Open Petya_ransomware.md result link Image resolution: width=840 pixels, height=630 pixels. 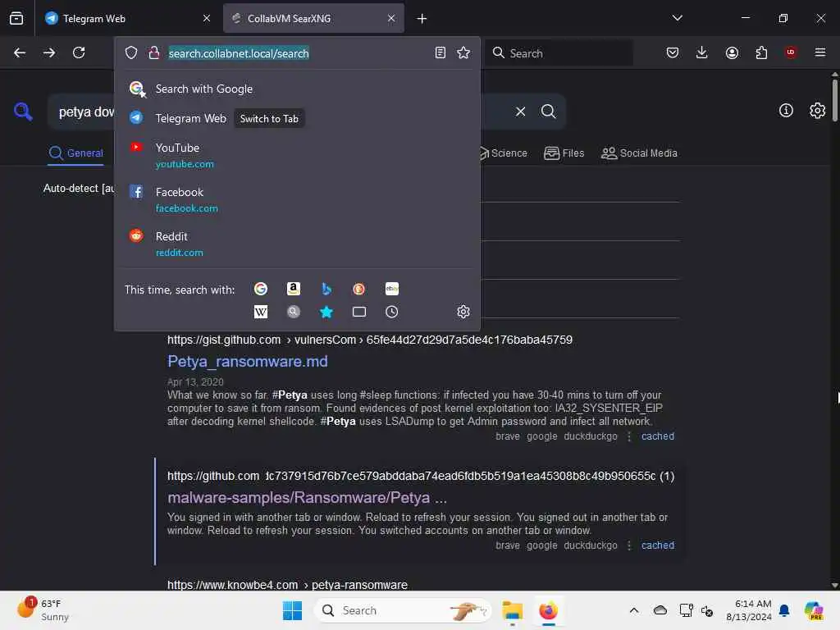[x=248, y=362]
